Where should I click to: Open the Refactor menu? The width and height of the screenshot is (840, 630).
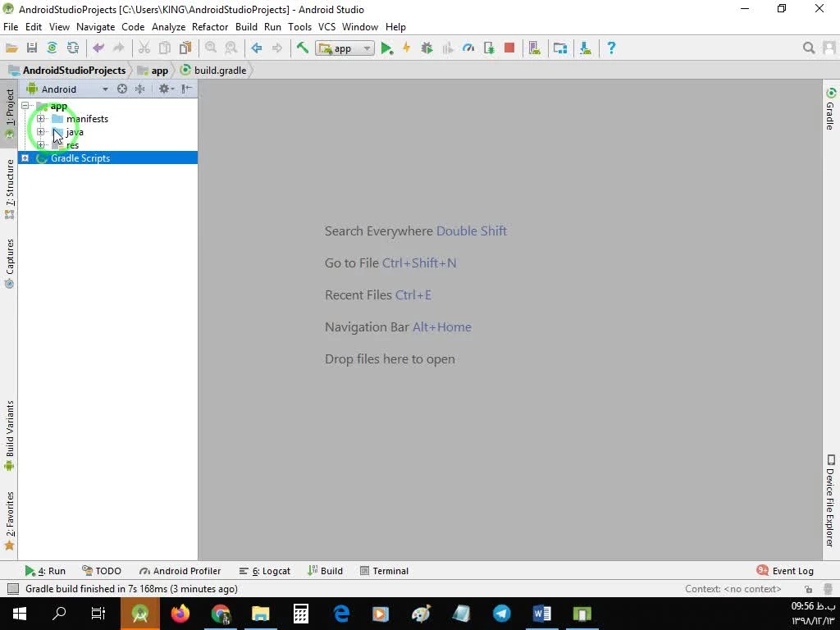tap(210, 27)
